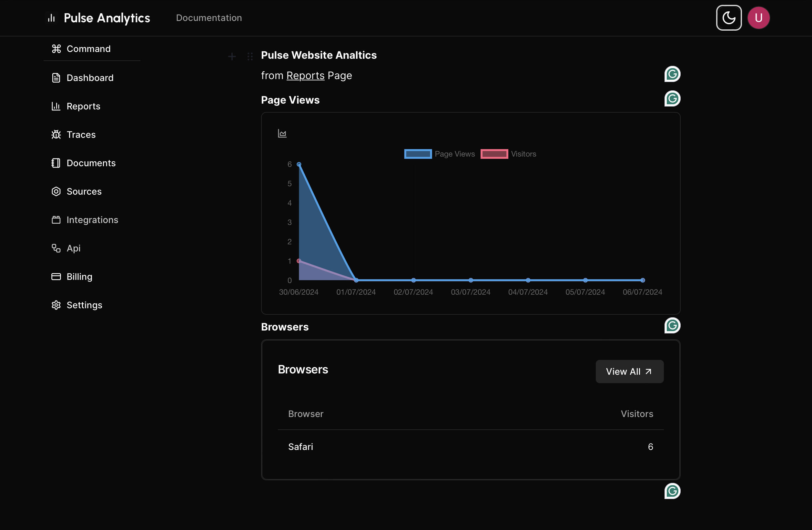Screen dimensions: 812x530
Task: Click Grammarly icon below Browsers card
Action: pyautogui.click(x=672, y=491)
